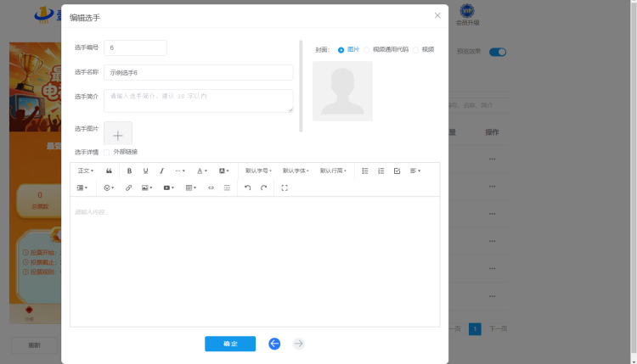Open the more-options dots in the second table row
The width and height of the screenshot is (637, 364).
[492, 187]
